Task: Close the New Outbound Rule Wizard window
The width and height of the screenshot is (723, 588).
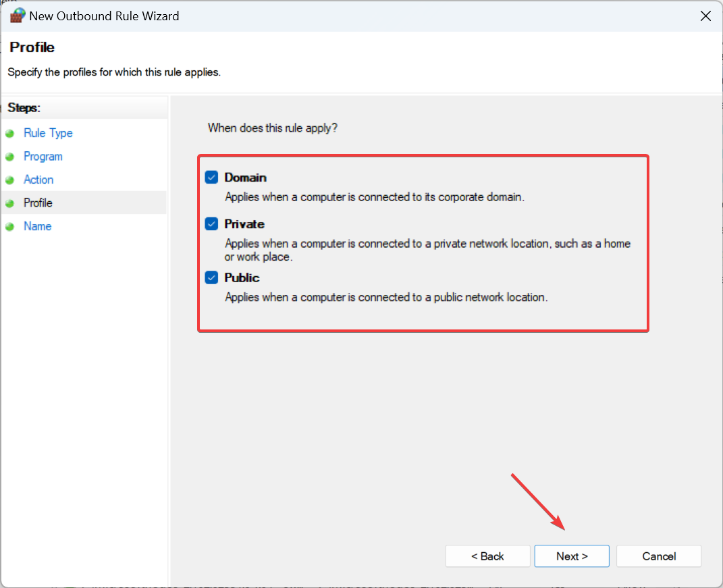Action: (705, 16)
